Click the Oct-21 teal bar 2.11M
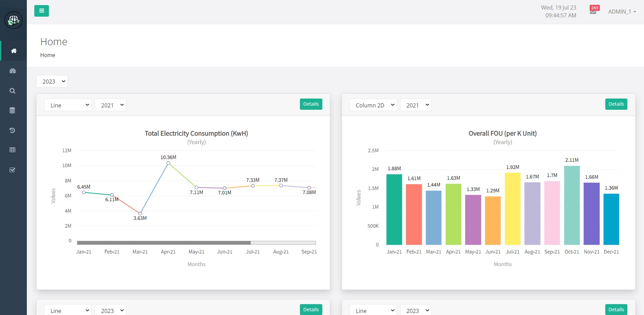 click(572, 205)
